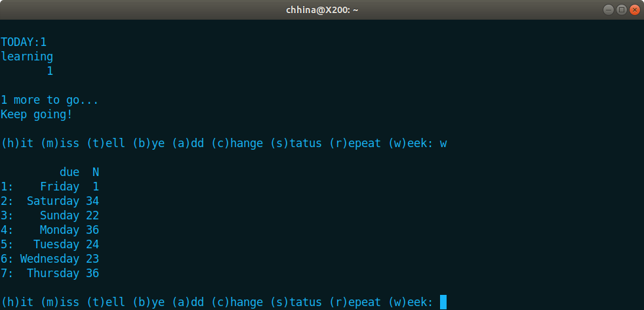Viewport: 644px width, 310px height.
Task: Place the cursor at the bottom prompt
Action: (443, 302)
